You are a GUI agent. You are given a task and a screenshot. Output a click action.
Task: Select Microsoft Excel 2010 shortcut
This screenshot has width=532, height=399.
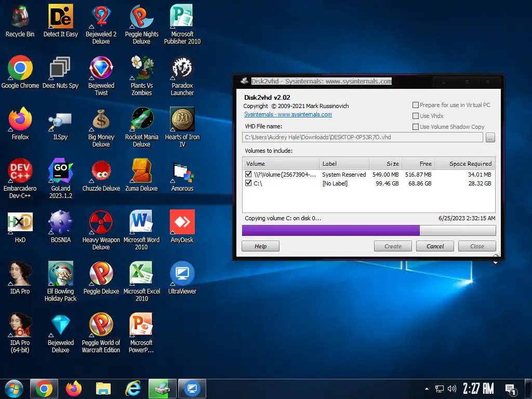[x=141, y=282]
